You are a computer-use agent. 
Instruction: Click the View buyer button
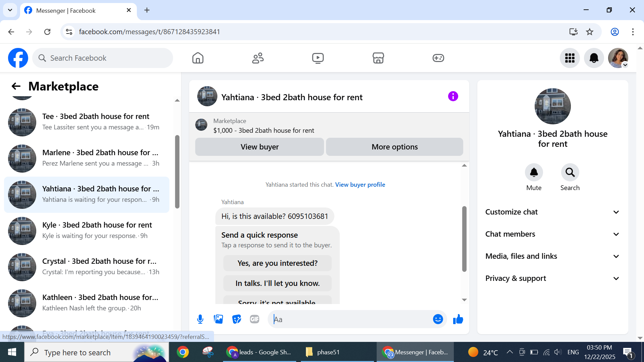pos(259,147)
